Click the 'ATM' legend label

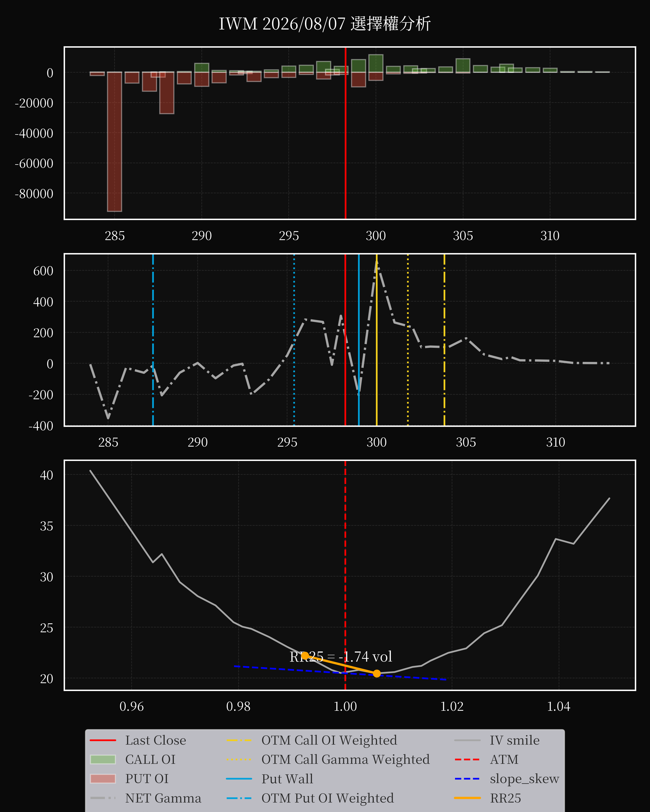504,759
